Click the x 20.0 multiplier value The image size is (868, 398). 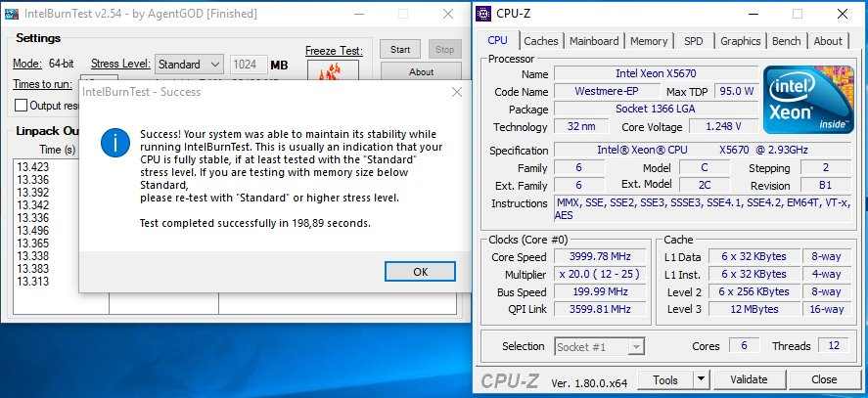click(600, 275)
